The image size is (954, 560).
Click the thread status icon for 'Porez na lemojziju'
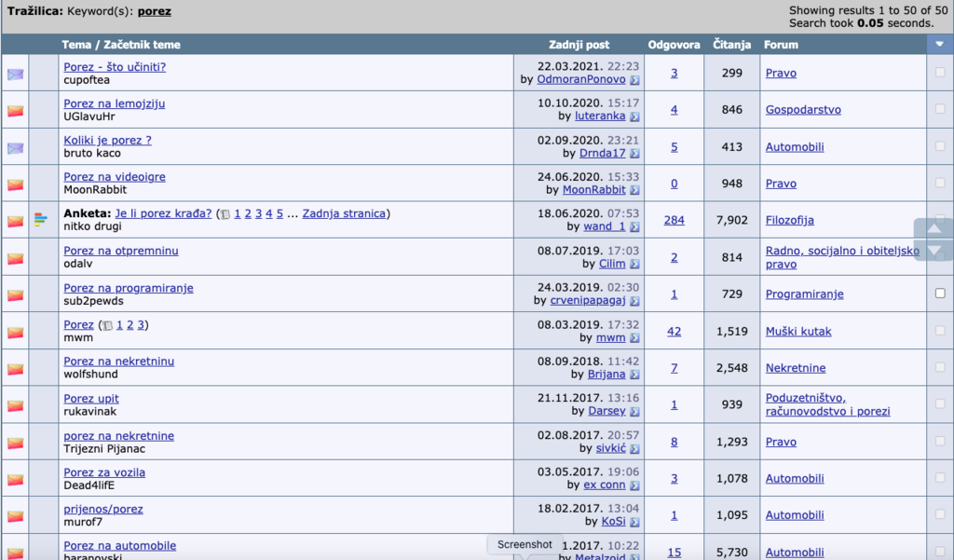pyautogui.click(x=15, y=111)
